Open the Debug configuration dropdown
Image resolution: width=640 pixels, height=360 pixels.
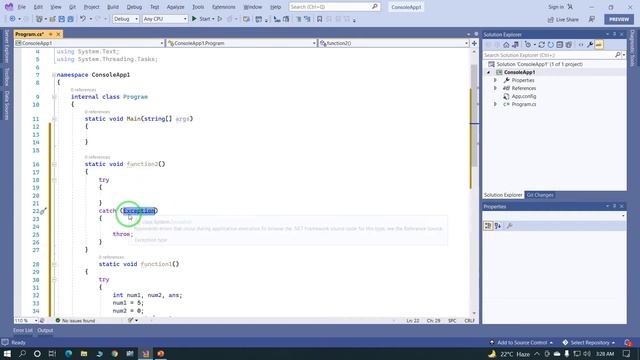(x=126, y=19)
